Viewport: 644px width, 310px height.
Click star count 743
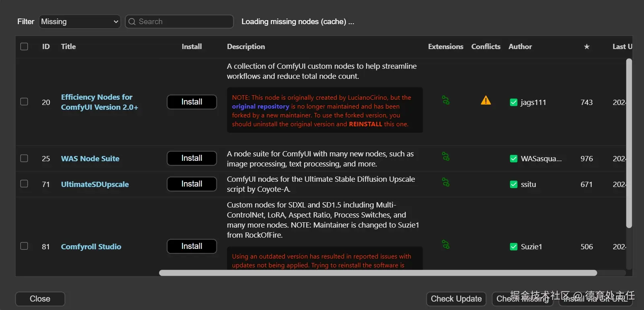click(586, 103)
